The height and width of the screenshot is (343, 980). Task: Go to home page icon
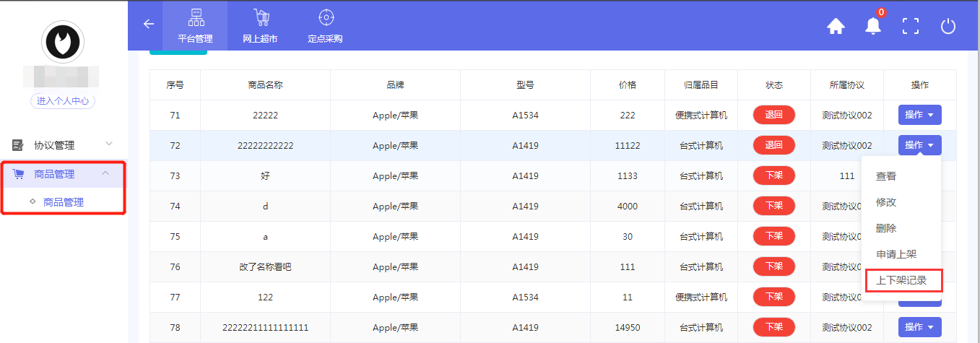click(836, 27)
